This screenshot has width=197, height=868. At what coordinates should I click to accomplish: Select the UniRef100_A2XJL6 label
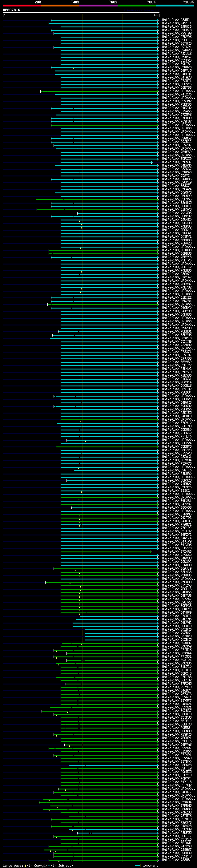pyautogui.click(x=176, y=54)
